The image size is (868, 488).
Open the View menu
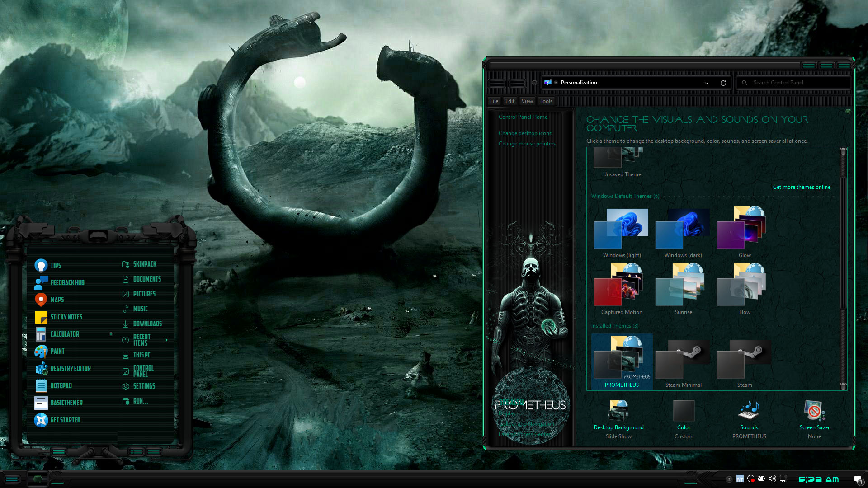click(527, 101)
